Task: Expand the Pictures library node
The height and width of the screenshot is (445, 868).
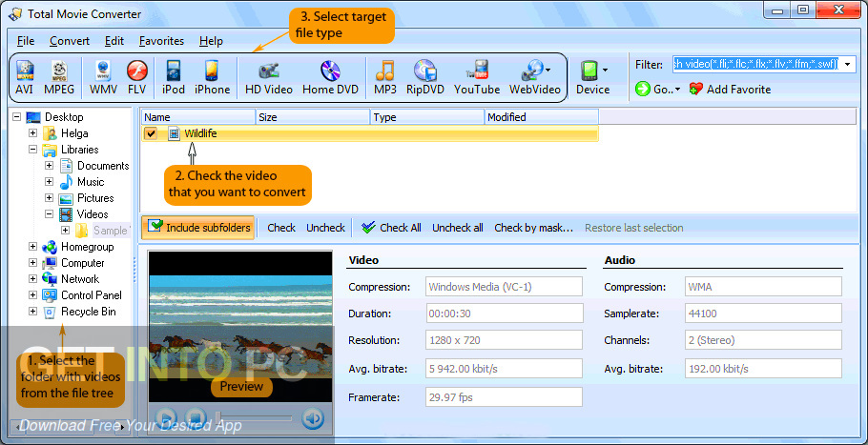Action: pos(50,198)
